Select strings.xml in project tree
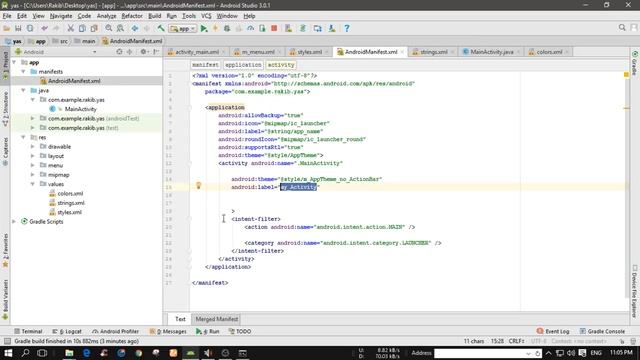 tap(71, 203)
